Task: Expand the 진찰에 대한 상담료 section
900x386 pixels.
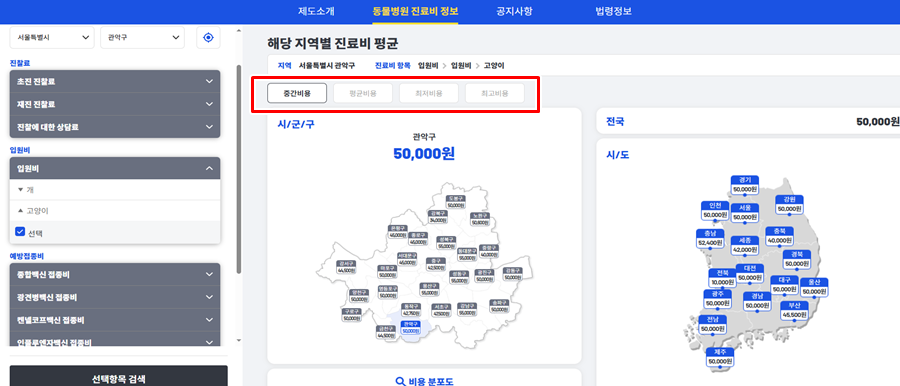Action: (115, 127)
